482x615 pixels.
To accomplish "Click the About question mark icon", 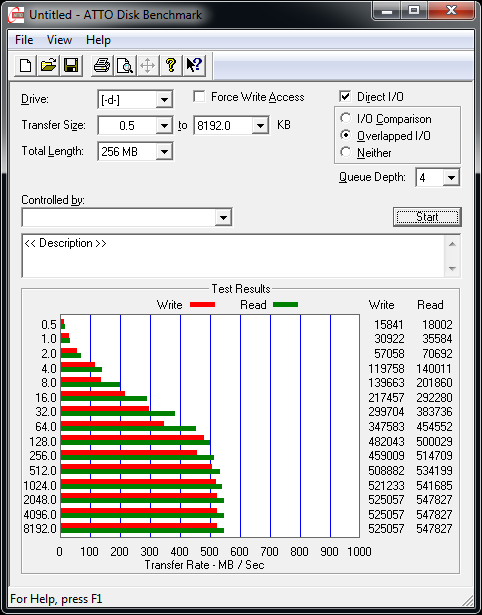I will tap(171, 65).
